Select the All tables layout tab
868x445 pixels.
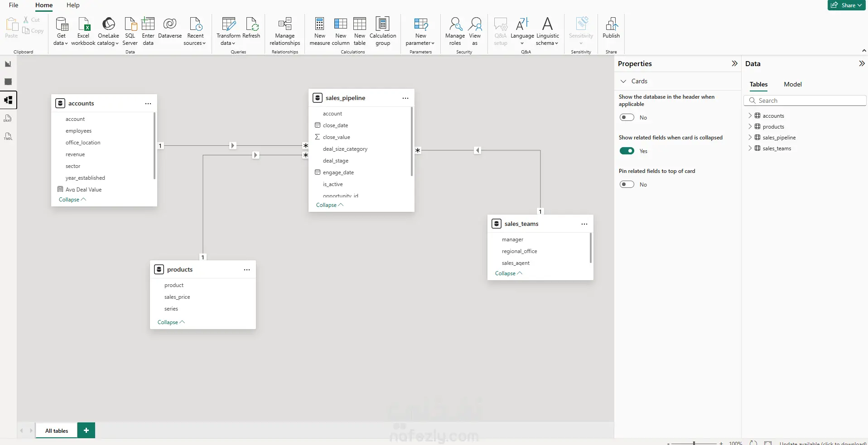coord(57,431)
